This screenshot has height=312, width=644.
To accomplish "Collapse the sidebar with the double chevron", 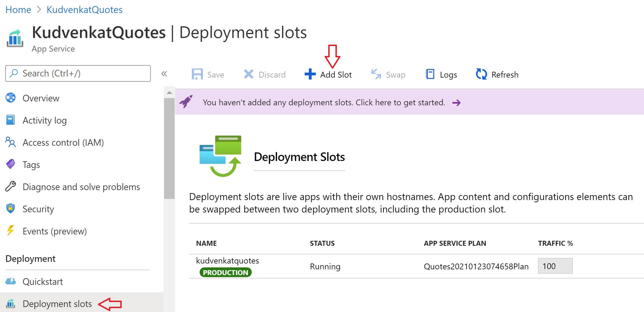I will point(164,73).
